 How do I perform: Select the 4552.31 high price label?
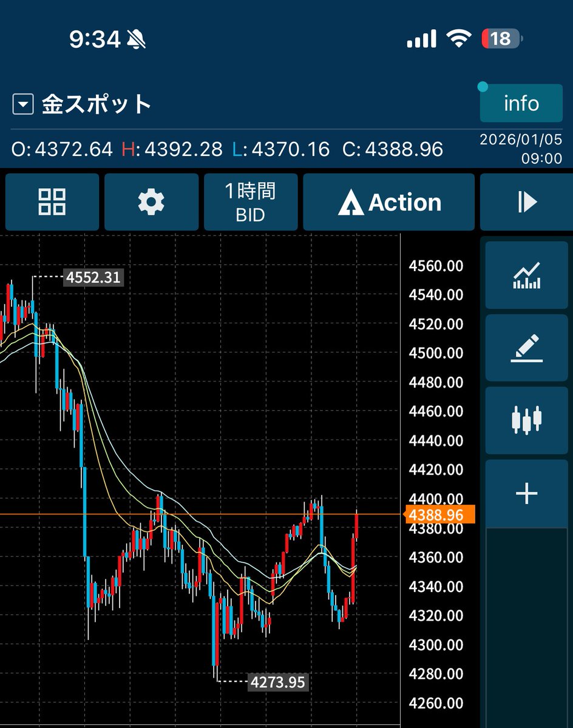click(93, 278)
